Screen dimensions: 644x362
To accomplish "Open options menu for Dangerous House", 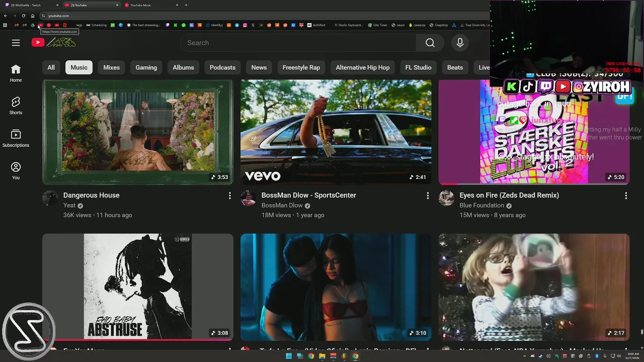I will (x=229, y=195).
